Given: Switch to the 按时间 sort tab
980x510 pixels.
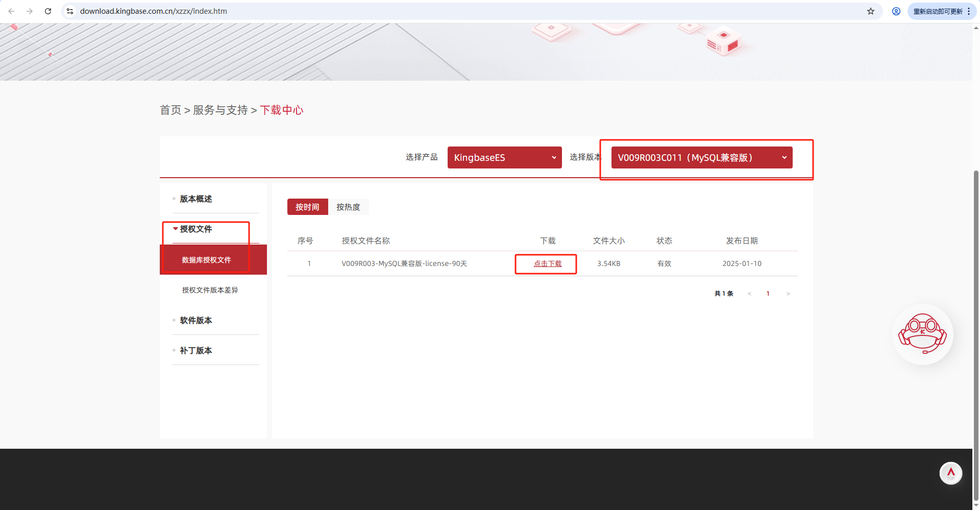Looking at the screenshot, I should pyautogui.click(x=307, y=207).
